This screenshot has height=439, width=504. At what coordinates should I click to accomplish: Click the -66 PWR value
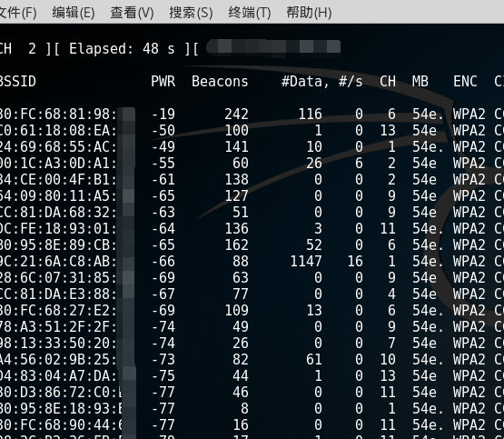pyautogui.click(x=163, y=262)
